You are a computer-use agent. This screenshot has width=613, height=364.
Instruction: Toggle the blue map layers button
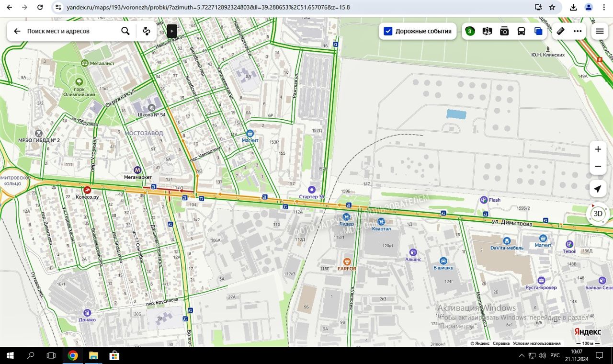pyautogui.click(x=538, y=31)
